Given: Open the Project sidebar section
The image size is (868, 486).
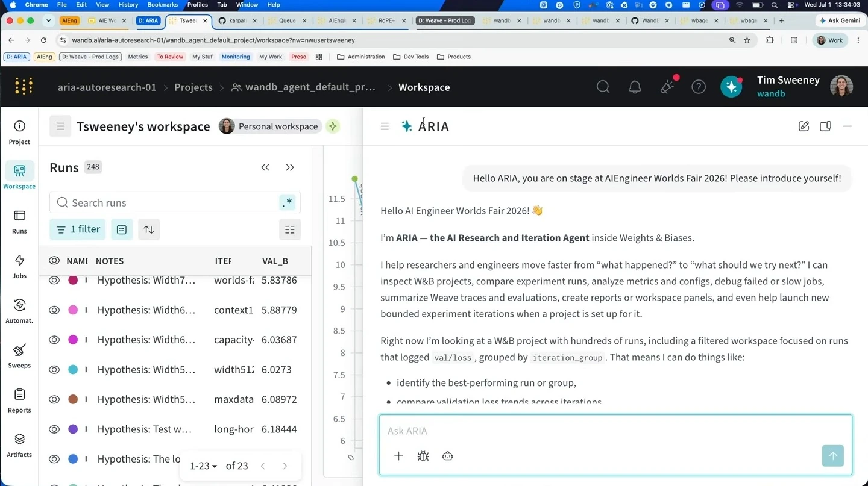Looking at the screenshot, I should (x=19, y=132).
